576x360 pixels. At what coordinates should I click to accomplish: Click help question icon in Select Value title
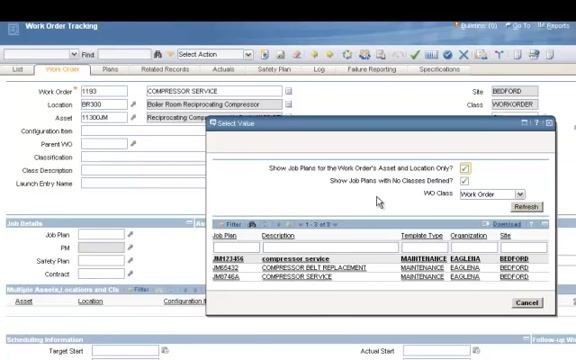pyautogui.click(x=537, y=123)
